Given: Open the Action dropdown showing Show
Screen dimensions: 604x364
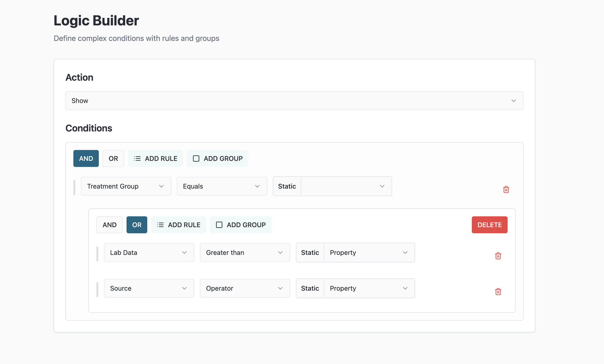Looking at the screenshot, I should click(x=294, y=100).
